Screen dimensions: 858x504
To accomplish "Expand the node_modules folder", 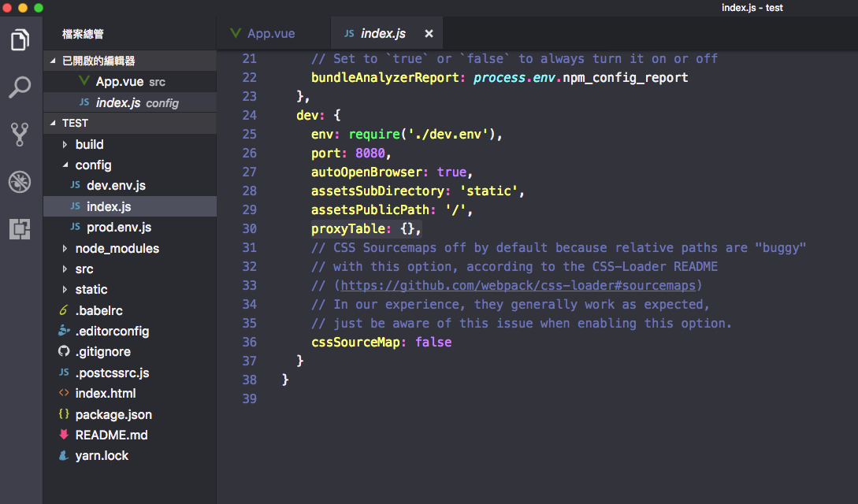I will pos(117,248).
